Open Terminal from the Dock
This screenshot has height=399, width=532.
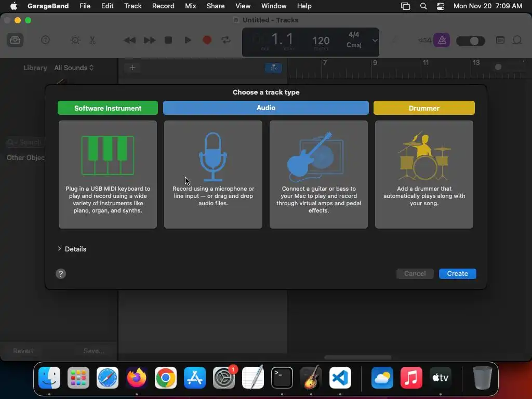pos(282,378)
